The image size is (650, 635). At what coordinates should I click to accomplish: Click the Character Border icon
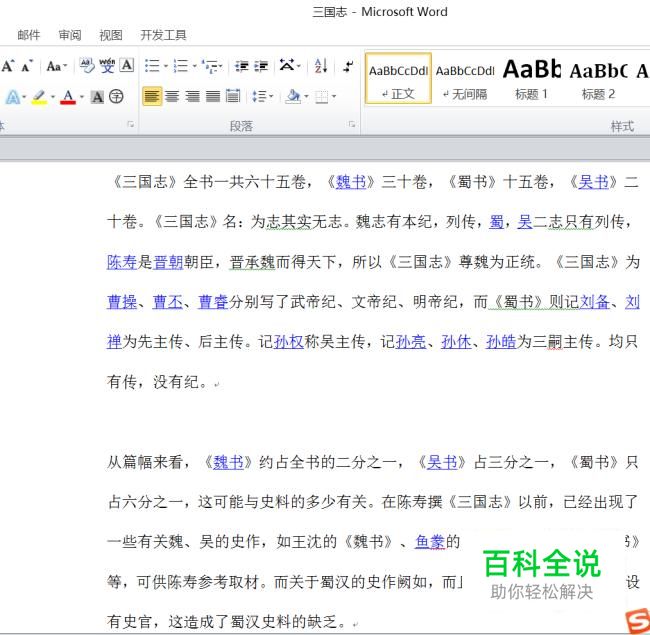pyautogui.click(x=127, y=66)
